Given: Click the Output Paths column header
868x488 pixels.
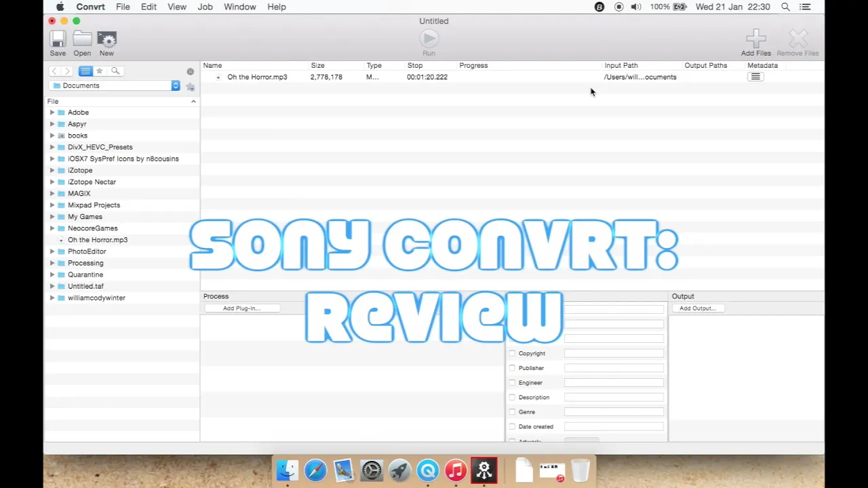Looking at the screenshot, I should 705,66.
